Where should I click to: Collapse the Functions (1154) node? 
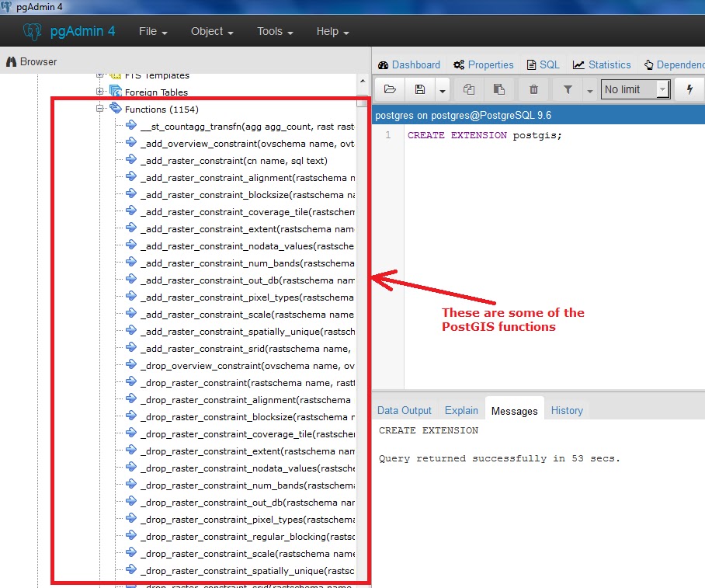pyautogui.click(x=100, y=108)
